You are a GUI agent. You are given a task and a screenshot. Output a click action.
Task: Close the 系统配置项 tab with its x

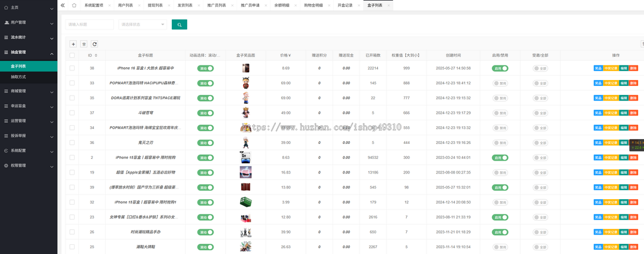click(109, 5)
